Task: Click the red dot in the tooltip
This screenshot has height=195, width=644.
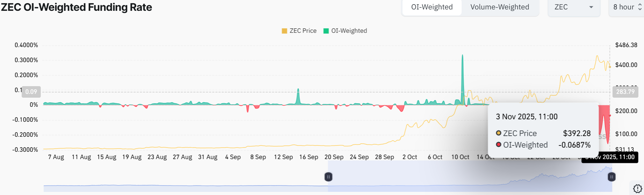Action: point(499,145)
